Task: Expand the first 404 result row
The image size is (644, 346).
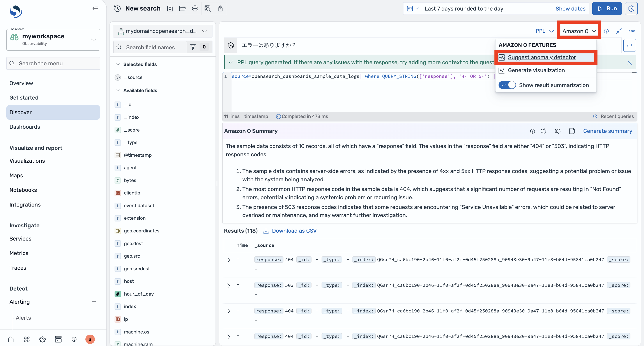Action: (x=228, y=260)
